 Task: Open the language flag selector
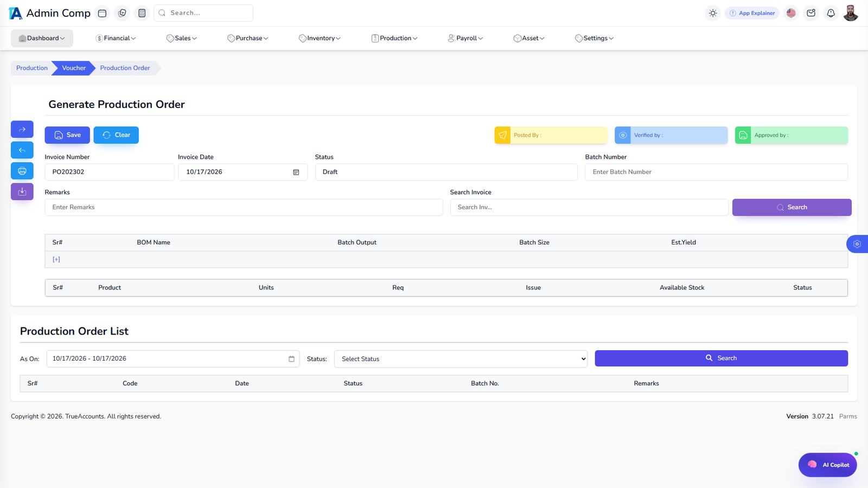791,13
